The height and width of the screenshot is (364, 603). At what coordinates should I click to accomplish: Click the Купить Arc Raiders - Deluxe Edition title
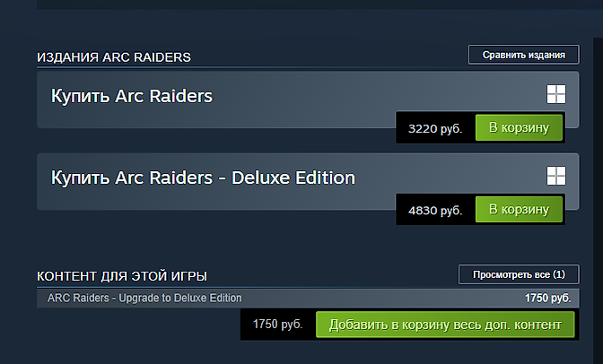click(x=203, y=178)
